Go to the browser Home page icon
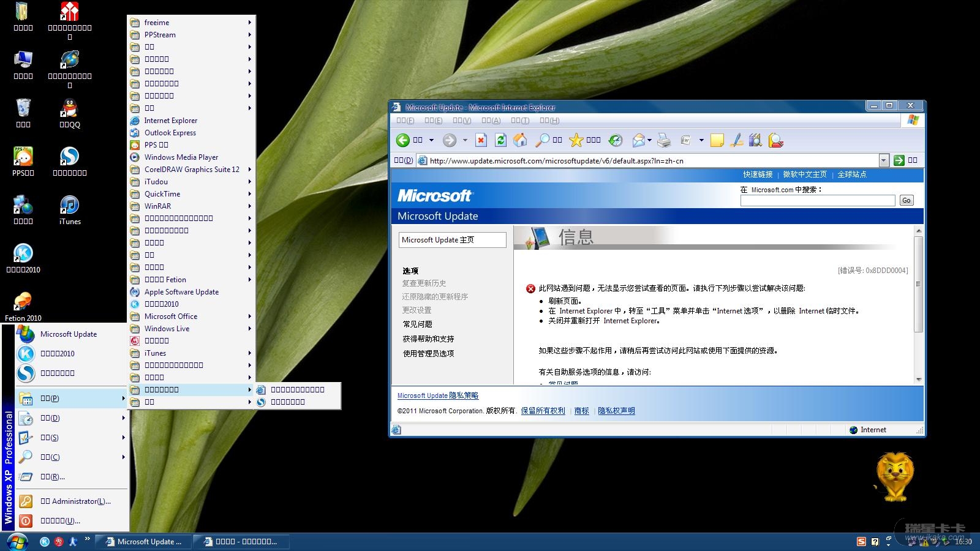This screenshot has width=980, height=551. pos(520,140)
